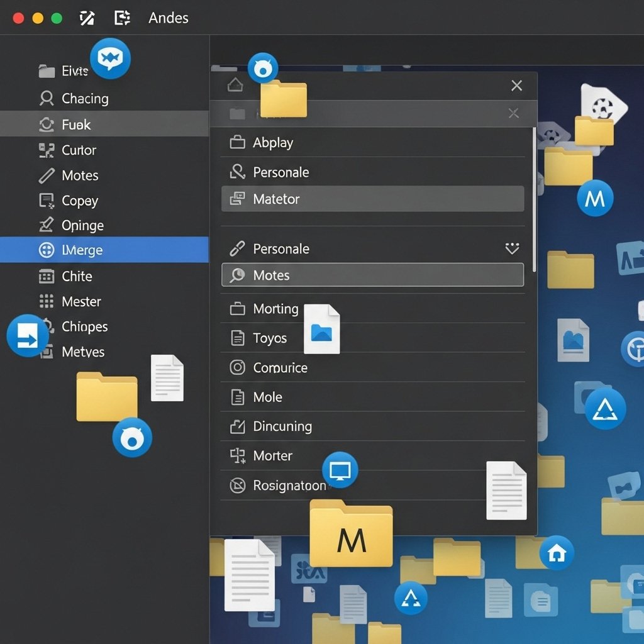
Task: Open the Motes search field
Action: pyautogui.click(x=372, y=275)
